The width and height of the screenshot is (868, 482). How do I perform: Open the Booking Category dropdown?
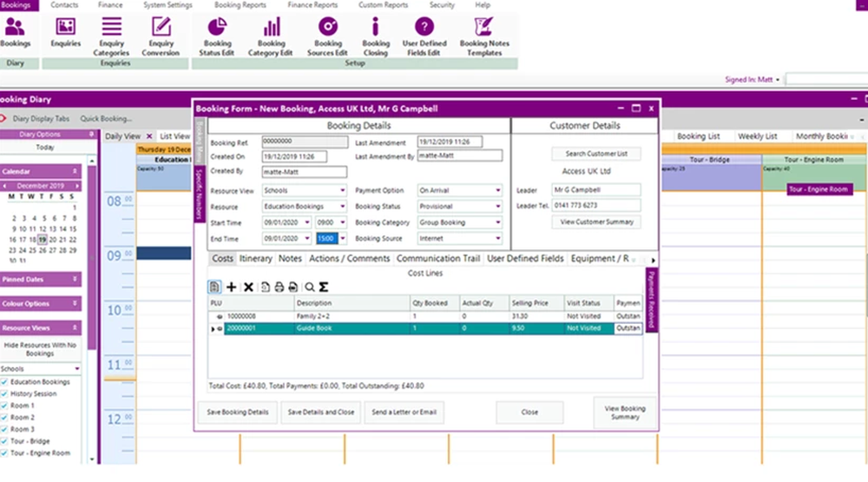coord(497,222)
